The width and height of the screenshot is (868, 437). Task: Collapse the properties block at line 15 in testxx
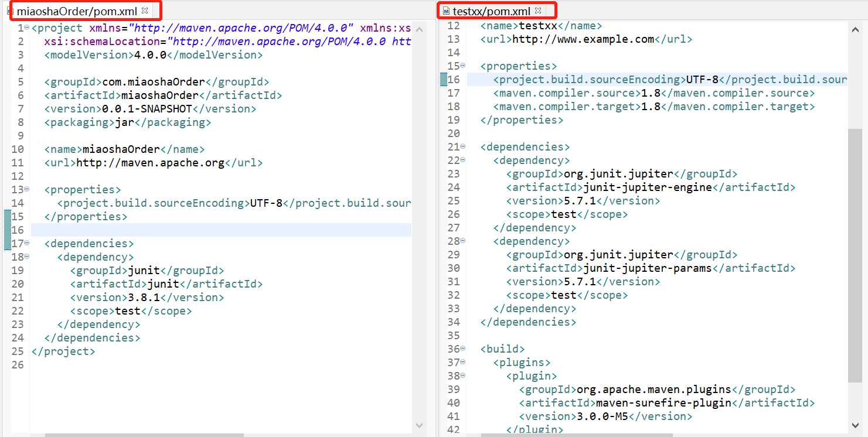coord(463,65)
